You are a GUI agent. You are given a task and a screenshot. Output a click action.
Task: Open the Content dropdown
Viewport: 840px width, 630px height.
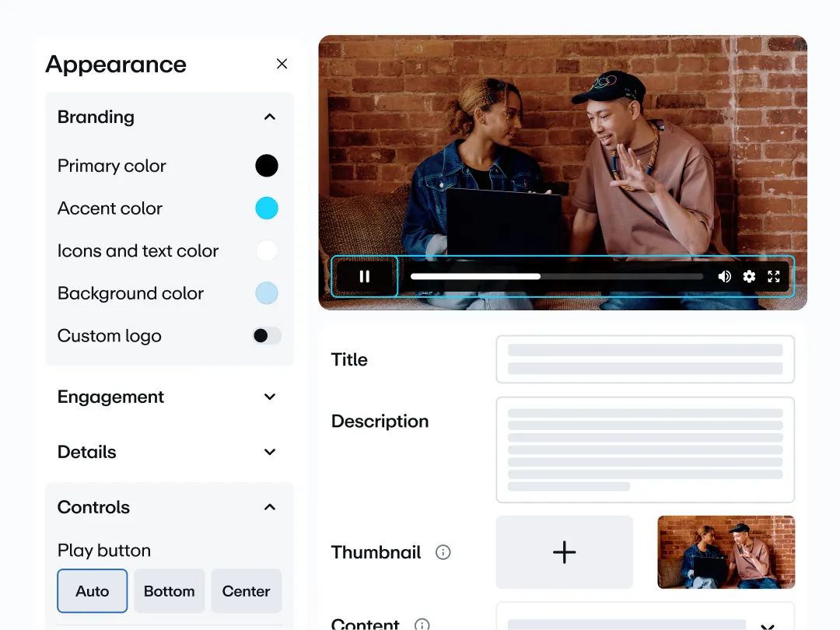[x=767, y=625]
